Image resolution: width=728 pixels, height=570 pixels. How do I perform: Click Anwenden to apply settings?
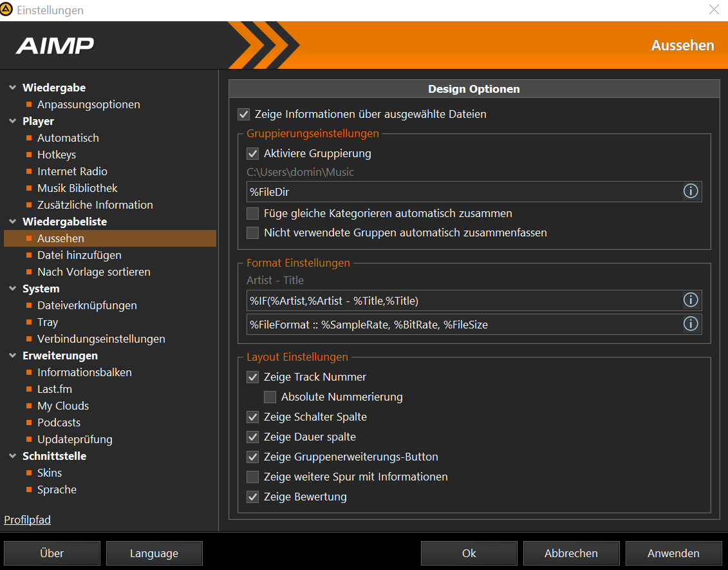pyautogui.click(x=673, y=553)
